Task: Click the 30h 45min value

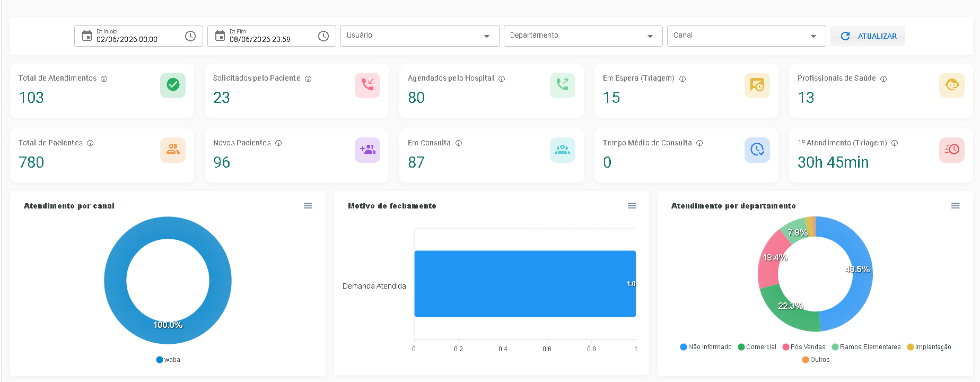Action: 833,162
